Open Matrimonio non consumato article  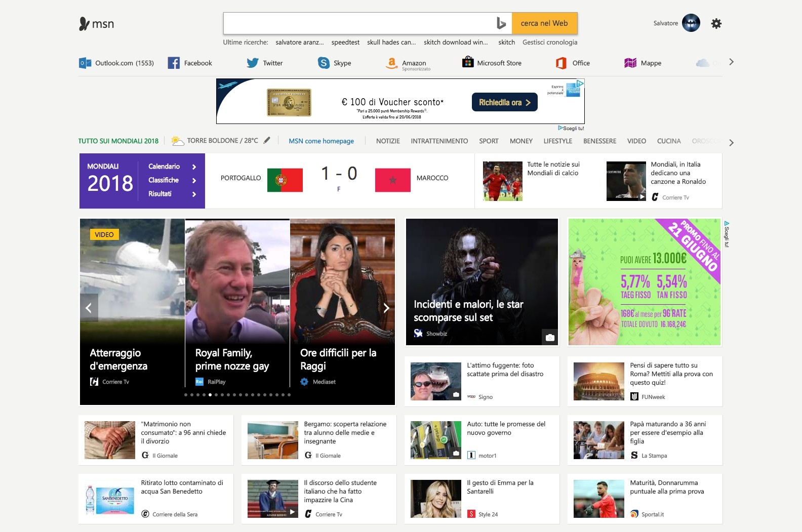tap(156, 440)
